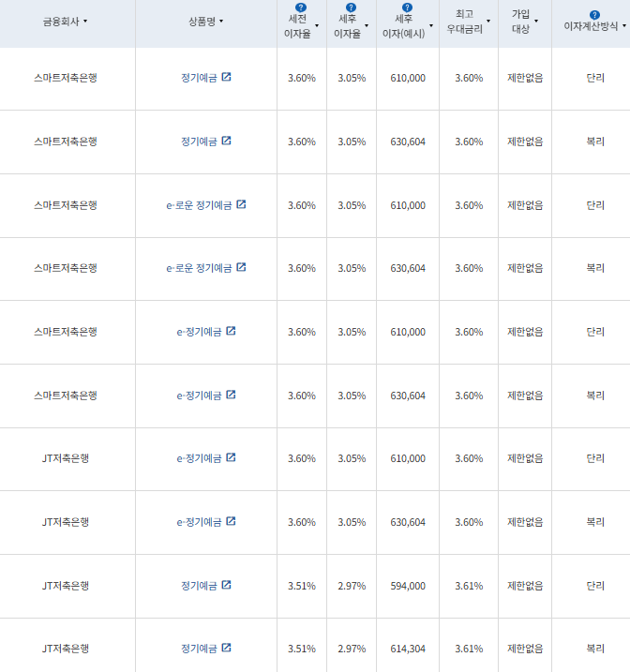Select 2.97% in JT저축은행 정기예금 복리 row
Viewport: 630px width, 672px height.
point(352,649)
